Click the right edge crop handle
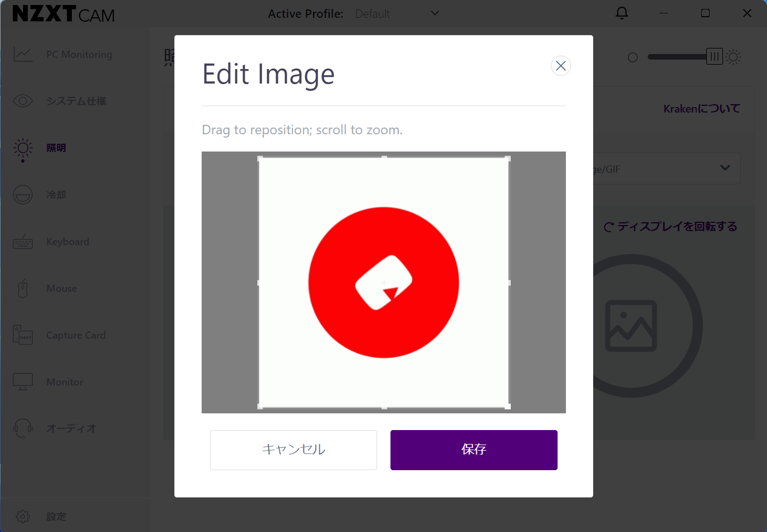The width and height of the screenshot is (767, 532). coord(509,283)
